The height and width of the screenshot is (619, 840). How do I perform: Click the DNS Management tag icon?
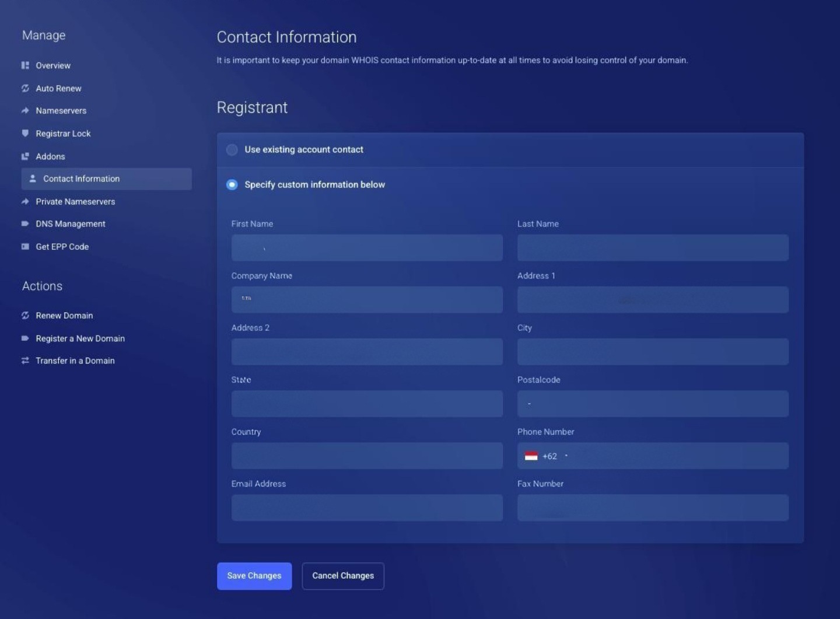point(25,223)
